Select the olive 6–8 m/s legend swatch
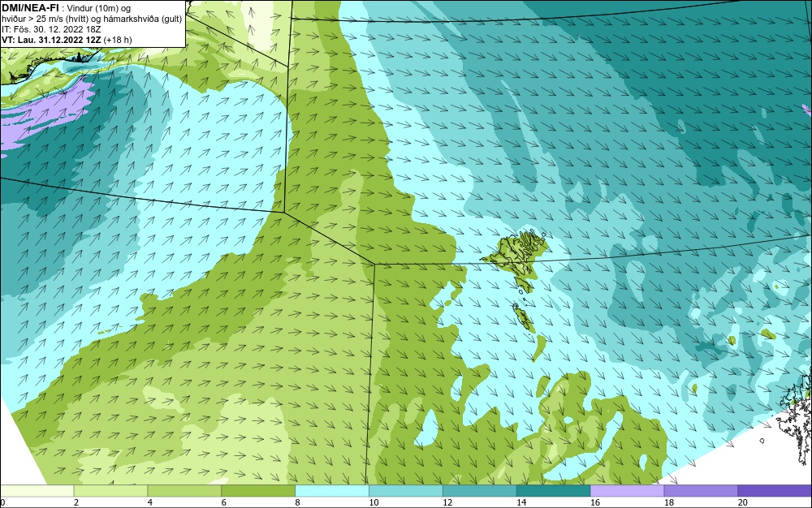The image size is (812, 508). click(x=258, y=490)
